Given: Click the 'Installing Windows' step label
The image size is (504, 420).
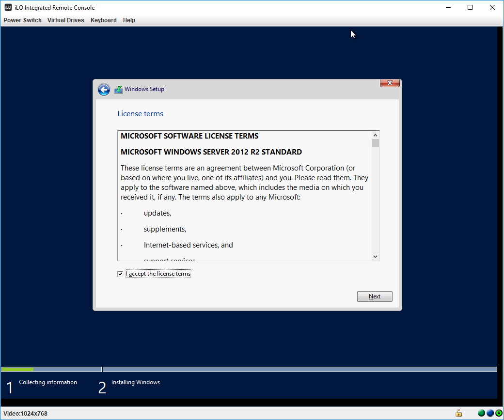Looking at the screenshot, I should [x=136, y=382].
